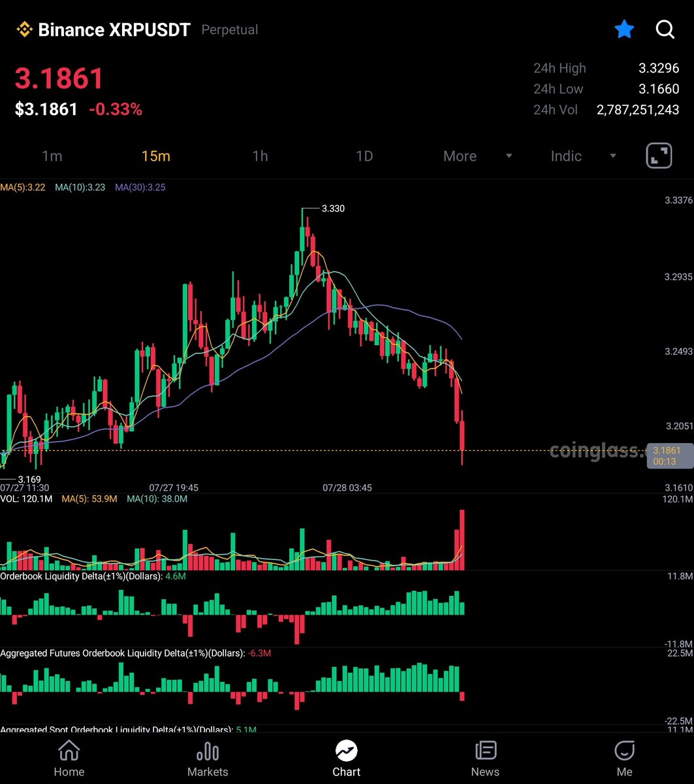Tap the Aggregated Futures Orderbook Liquidity Delta label
The height and width of the screenshot is (784, 694).
click(123, 653)
